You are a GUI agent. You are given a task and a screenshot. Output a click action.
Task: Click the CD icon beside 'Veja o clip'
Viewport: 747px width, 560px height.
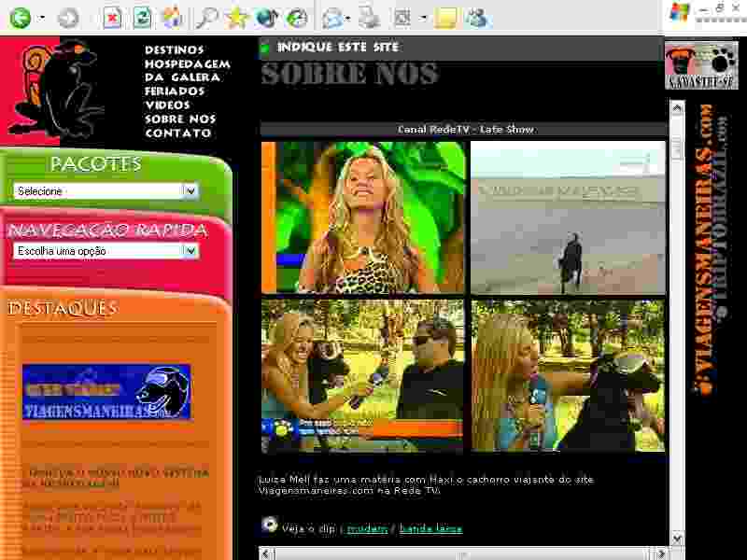(x=270, y=525)
